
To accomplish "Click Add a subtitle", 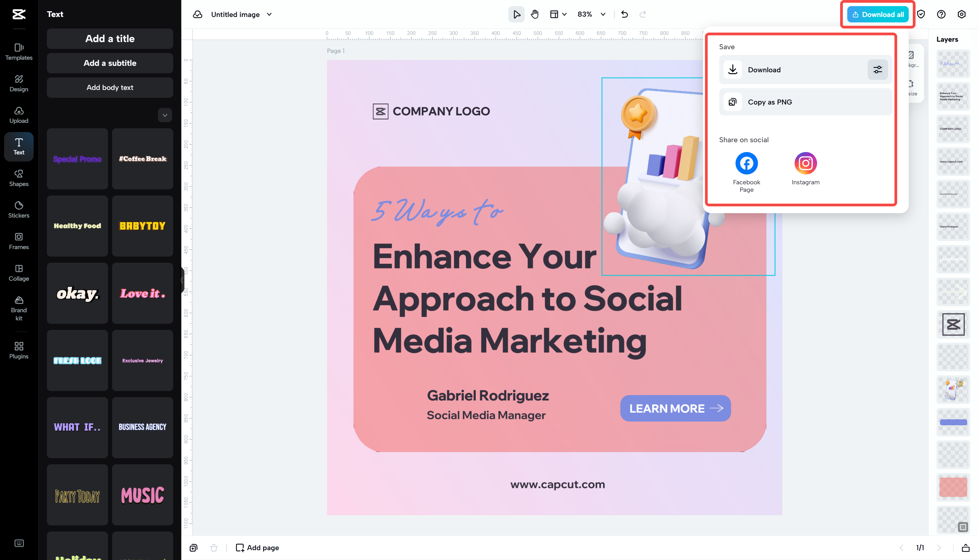I will pyautogui.click(x=110, y=63).
